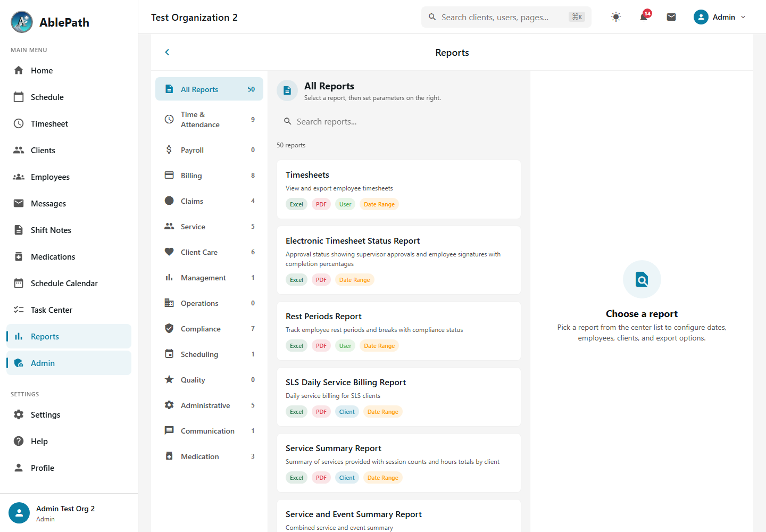This screenshot has width=766, height=532.
Task: Click the Help question mark icon
Action: point(19,441)
